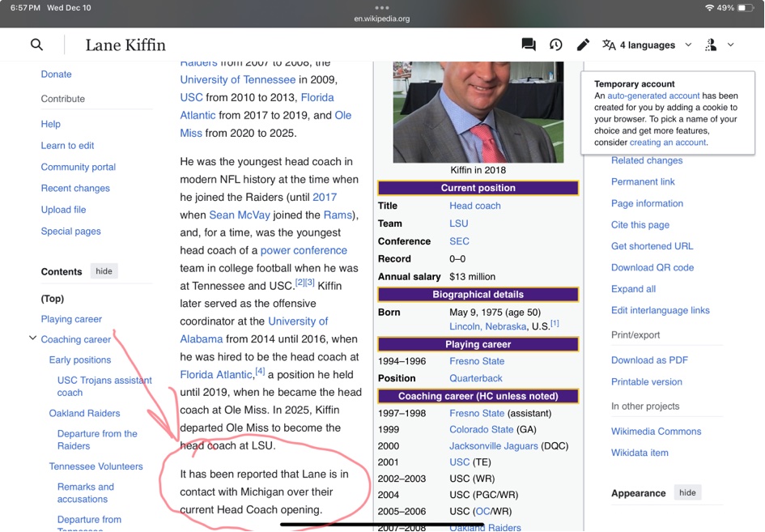The width and height of the screenshot is (765, 532).
Task: Jump to Oakland Raiders section in contents
Action: (x=84, y=413)
